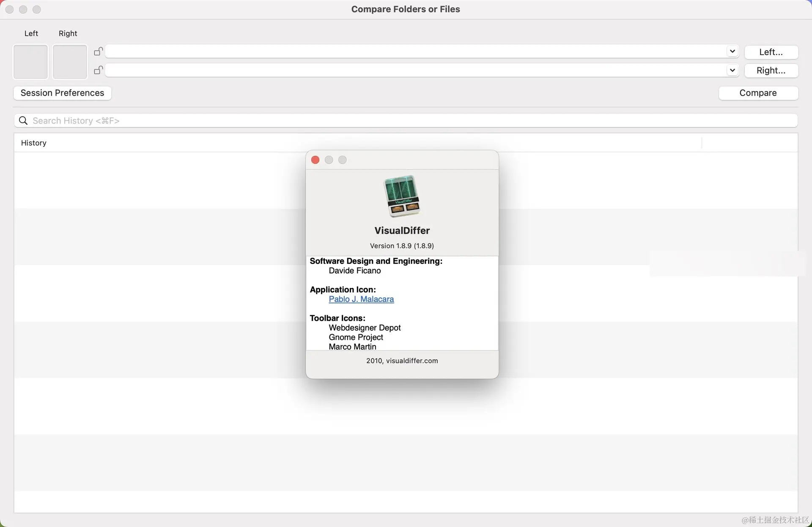Click the Left... browse button
The image size is (812, 527).
(771, 52)
